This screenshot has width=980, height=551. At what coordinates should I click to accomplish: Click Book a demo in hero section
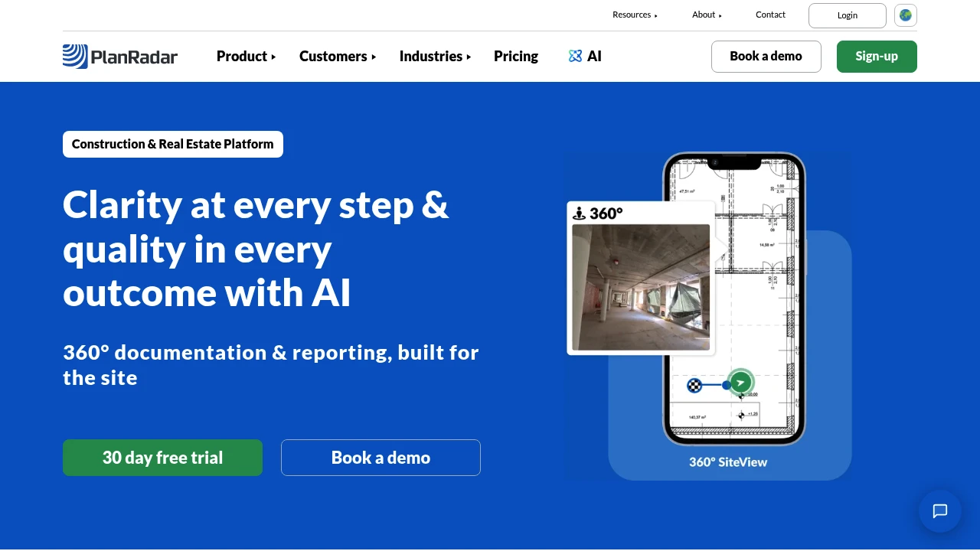(381, 458)
